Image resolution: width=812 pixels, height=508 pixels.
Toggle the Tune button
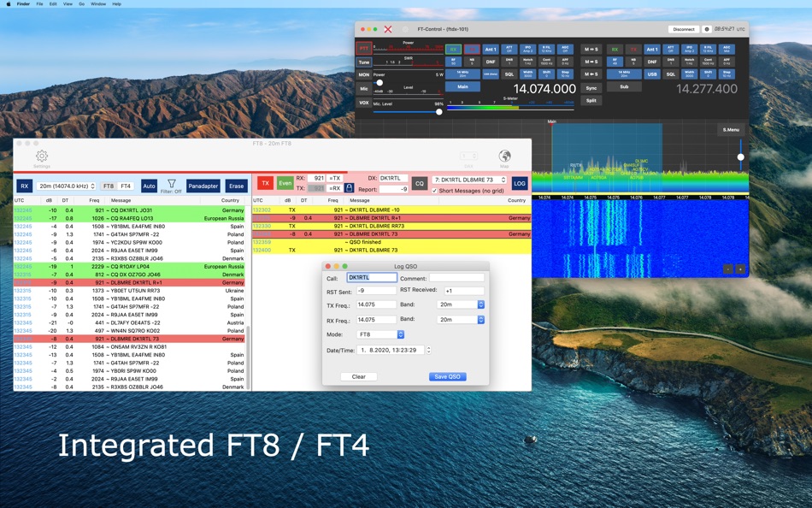tap(364, 62)
